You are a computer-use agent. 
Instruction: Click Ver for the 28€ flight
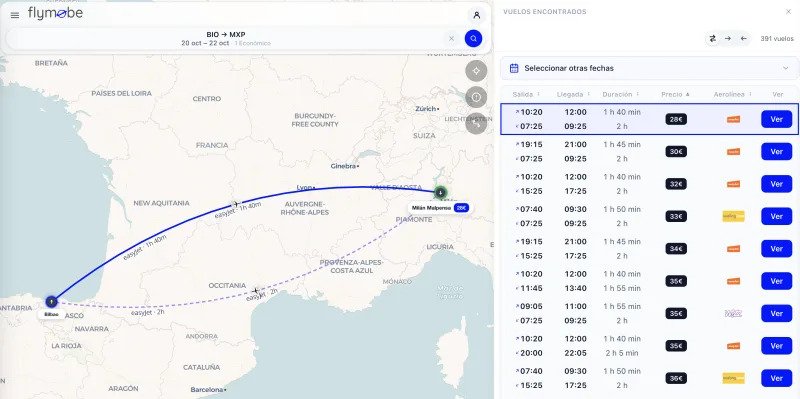777,119
